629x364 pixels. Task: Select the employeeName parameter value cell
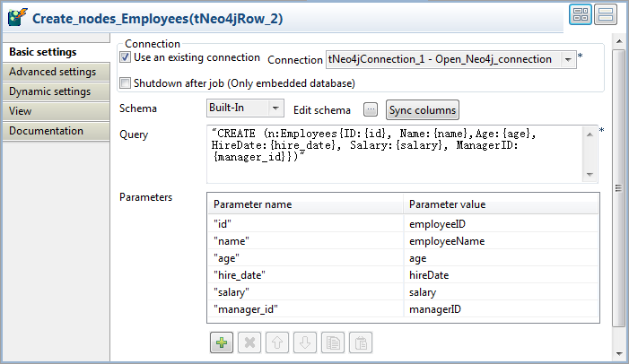pyautogui.click(x=500, y=241)
